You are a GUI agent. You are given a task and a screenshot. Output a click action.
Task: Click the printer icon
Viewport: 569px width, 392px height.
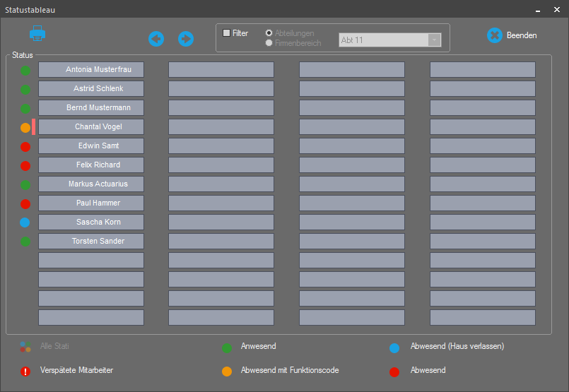pyautogui.click(x=37, y=32)
